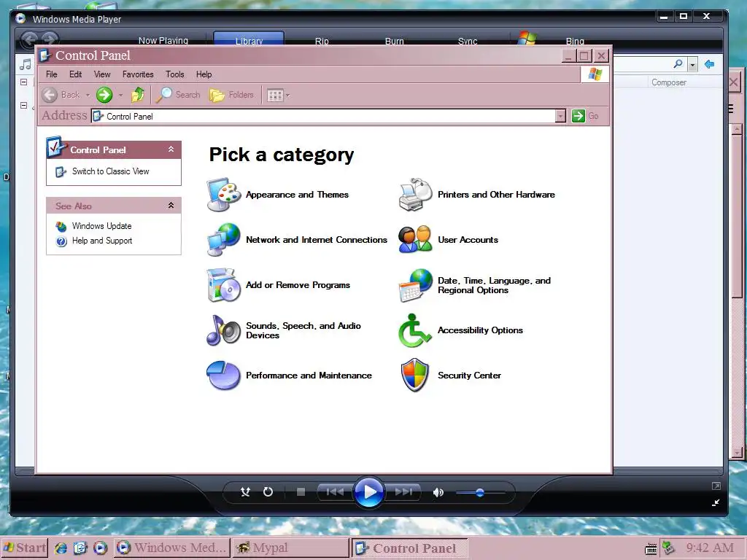Click the Security Center text link
Image resolution: width=747 pixels, height=560 pixels.
pyautogui.click(x=469, y=376)
